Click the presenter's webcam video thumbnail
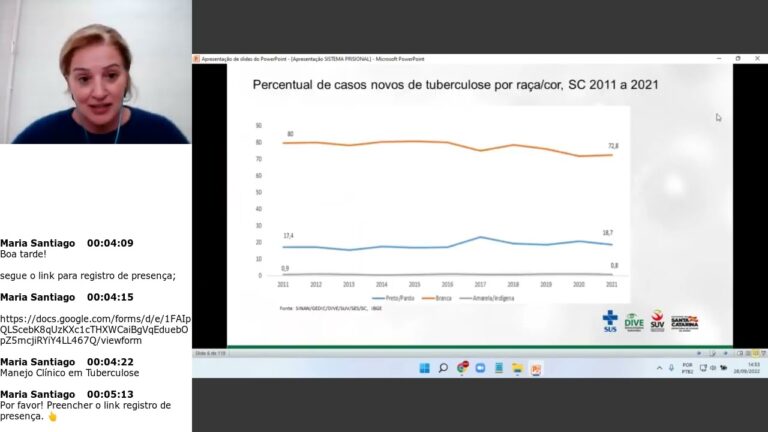Viewport: 768px width, 432px height. (96, 72)
